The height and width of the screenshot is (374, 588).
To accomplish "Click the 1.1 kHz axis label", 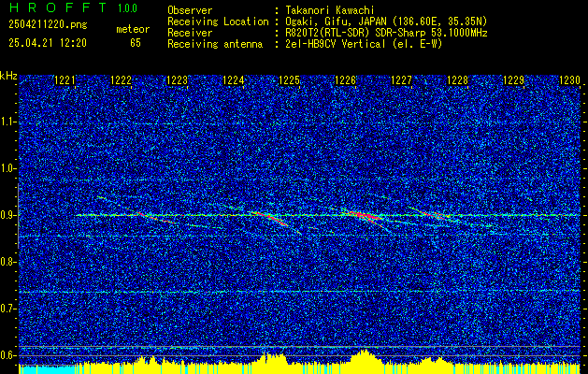I will point(7,122).
